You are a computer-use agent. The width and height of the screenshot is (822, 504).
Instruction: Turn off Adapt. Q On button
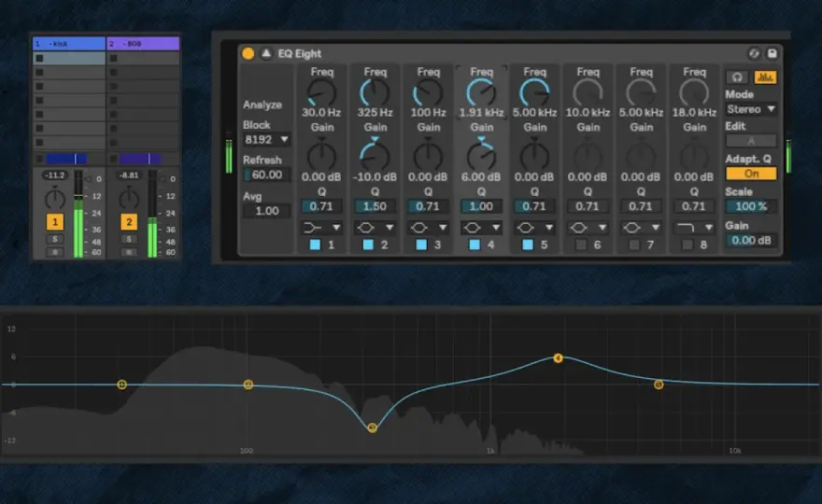pyautogui.click(x=751, y=174)
